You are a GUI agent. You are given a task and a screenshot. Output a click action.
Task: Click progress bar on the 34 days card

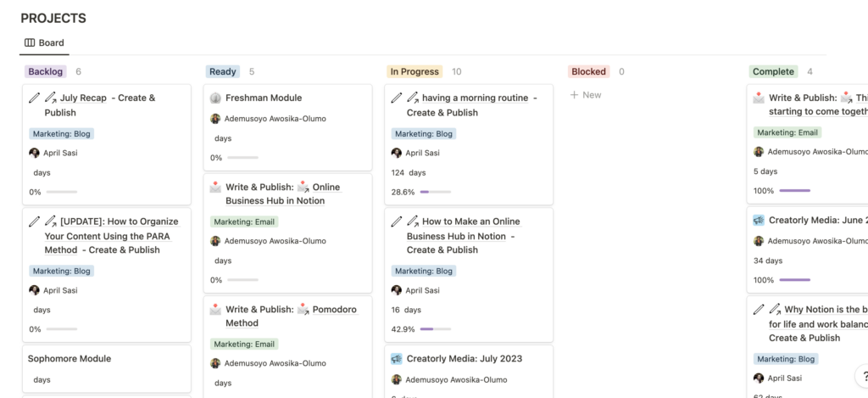tap(795, 280)
